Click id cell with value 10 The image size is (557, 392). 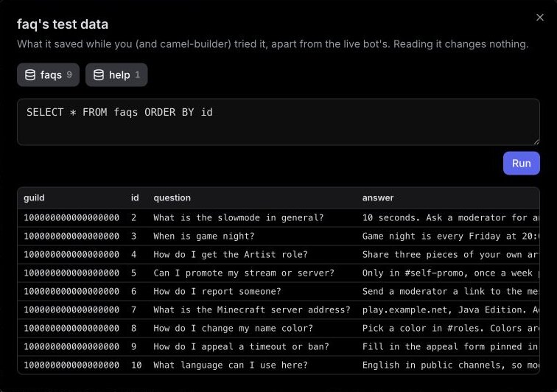[136, 365]
